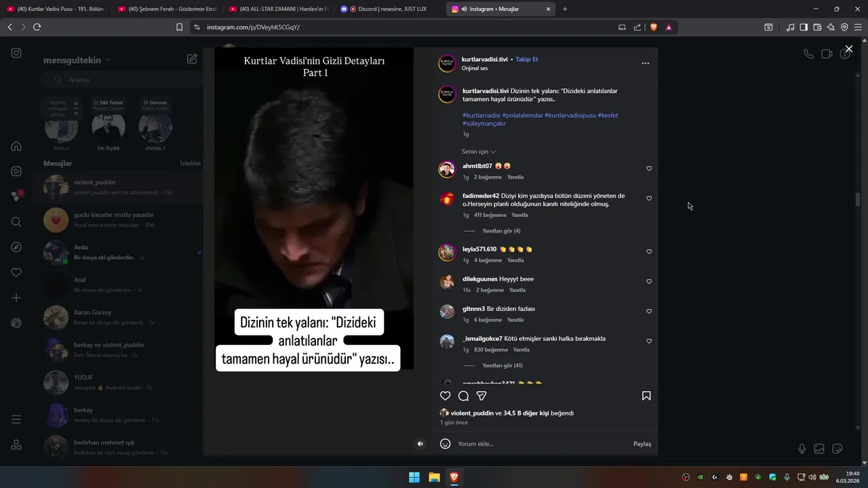Screen dimensions: 868x488
Task: Open the #süleymançakır hashtag
Action: point(484,123)
